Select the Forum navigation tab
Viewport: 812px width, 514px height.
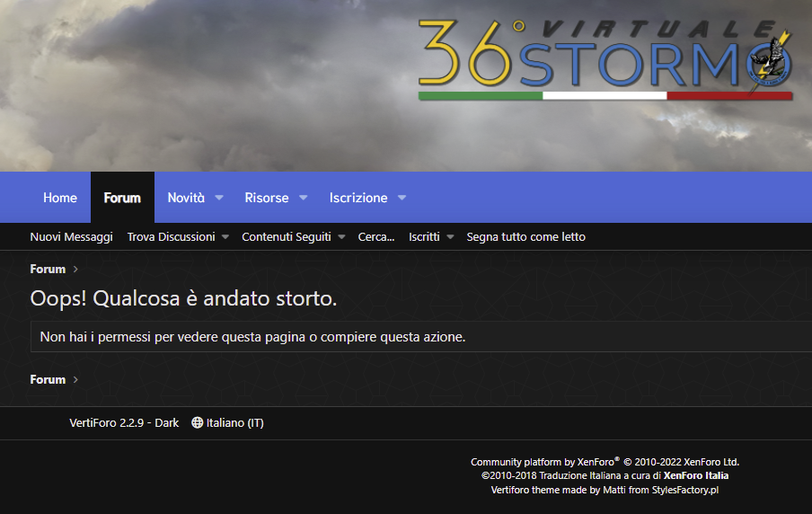(x=122, y=198)
